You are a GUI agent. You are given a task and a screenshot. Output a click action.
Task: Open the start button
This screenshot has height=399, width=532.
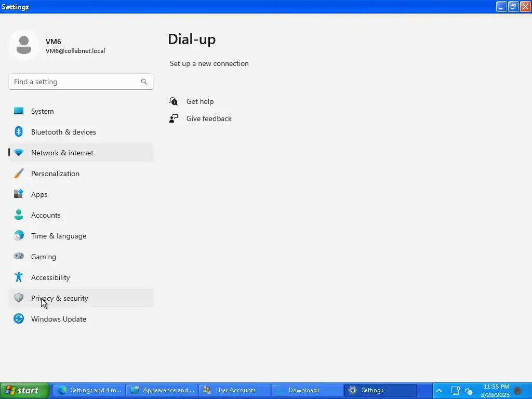click(25, 391)
